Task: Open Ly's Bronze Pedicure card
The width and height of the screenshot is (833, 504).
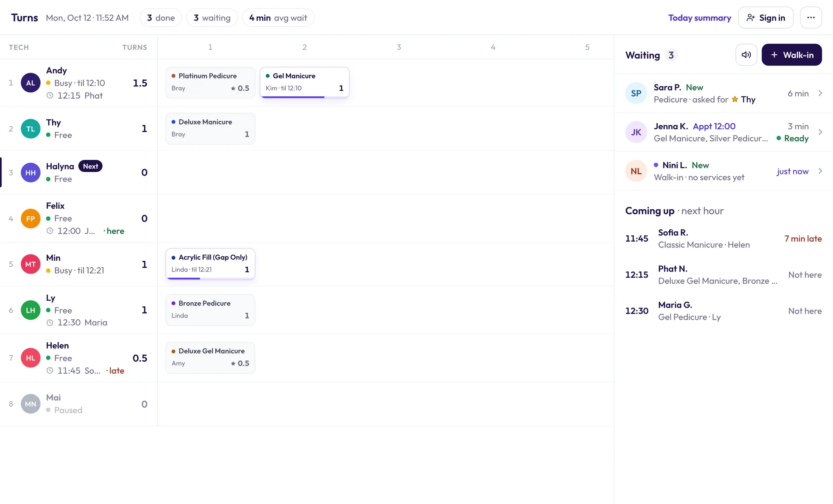Action: pyautogui.click(x=210, y=310)
